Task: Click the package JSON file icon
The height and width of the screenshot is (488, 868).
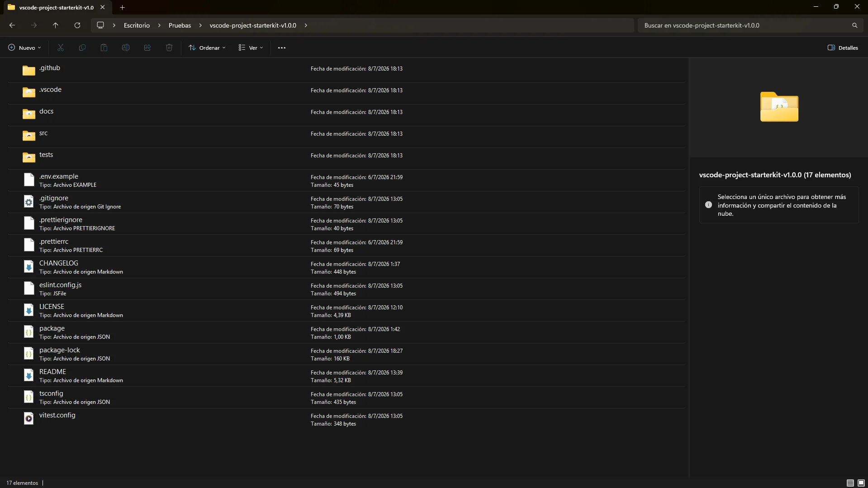Action: point(29,332)
